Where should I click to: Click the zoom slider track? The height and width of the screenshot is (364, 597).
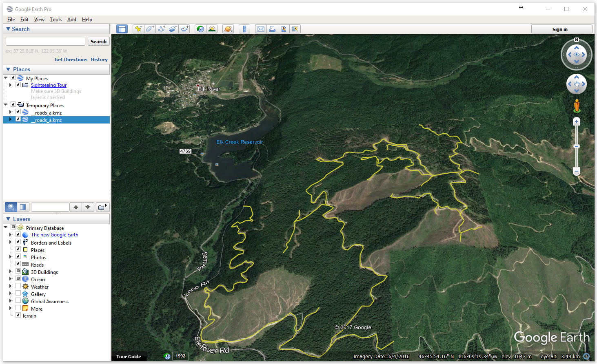coord(577,157)
